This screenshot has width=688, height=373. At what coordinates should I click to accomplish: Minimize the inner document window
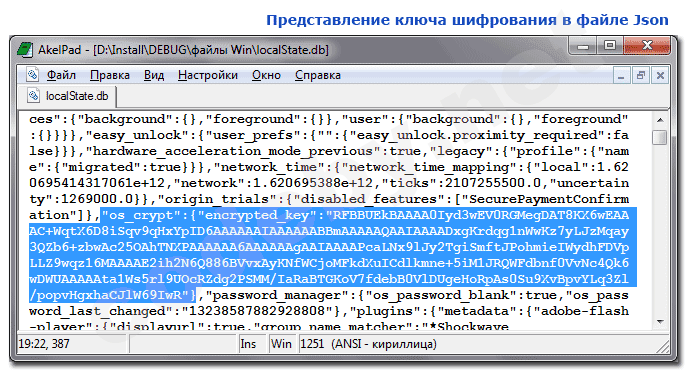click(x=621, y=75)
